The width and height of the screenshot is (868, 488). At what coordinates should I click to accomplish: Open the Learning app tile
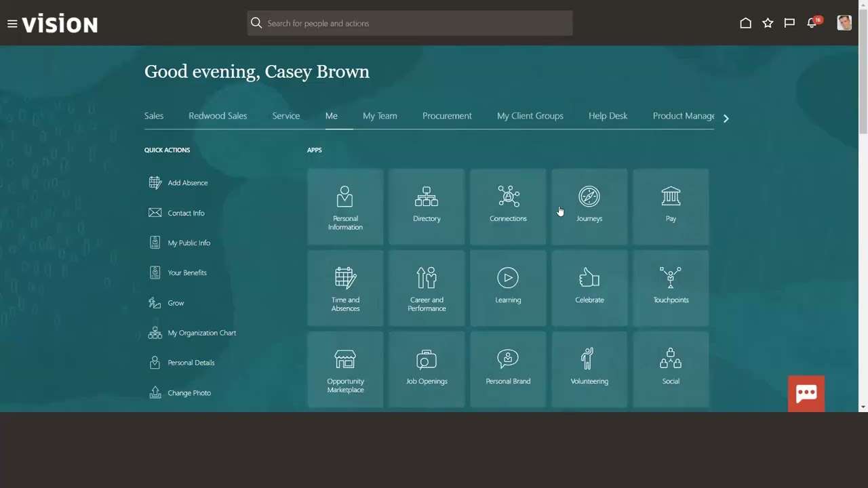508,288
